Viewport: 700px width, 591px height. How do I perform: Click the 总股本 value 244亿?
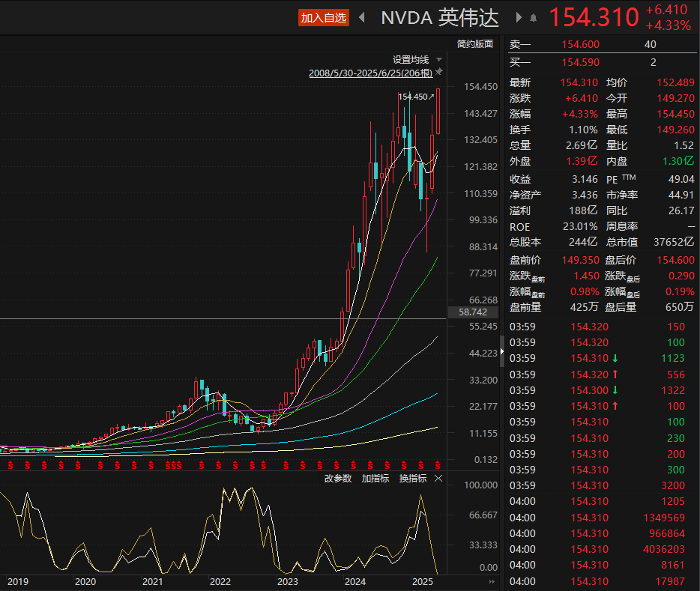click(583, 242)
